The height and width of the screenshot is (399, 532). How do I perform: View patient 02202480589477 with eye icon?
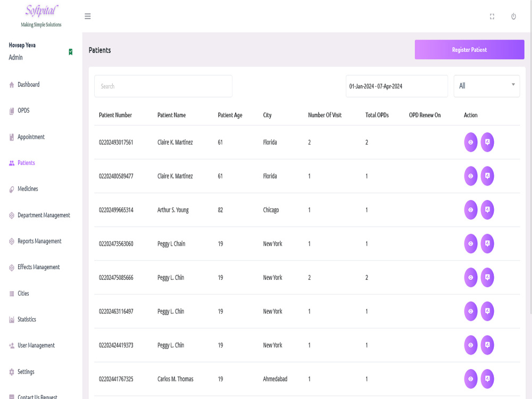(471, 176)
